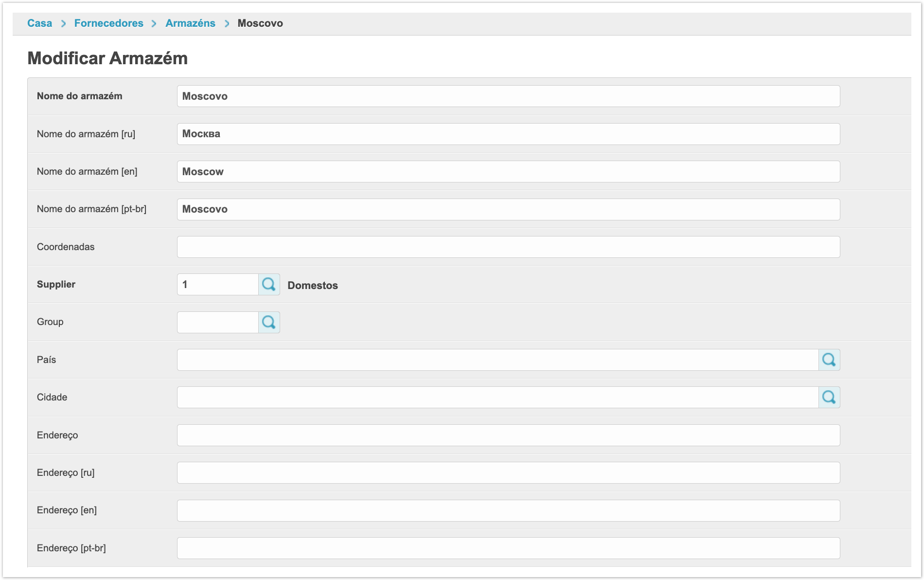Click the Nome do armazém [en] field
Image resolution: width=924 pixels, height=580 pixels.
pos(508,172)
